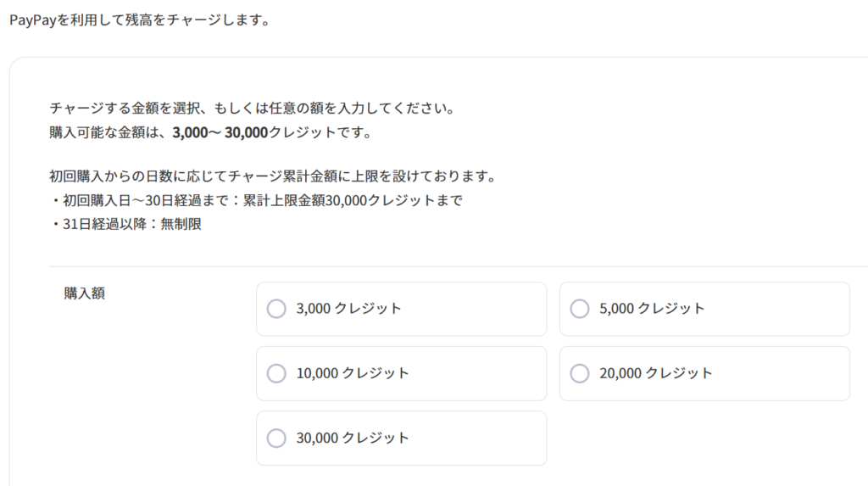The width and height of the screenshot is (868, 486).
Task: Click the "5,000 クレジット" label text
Action: [x=652, y=309]
